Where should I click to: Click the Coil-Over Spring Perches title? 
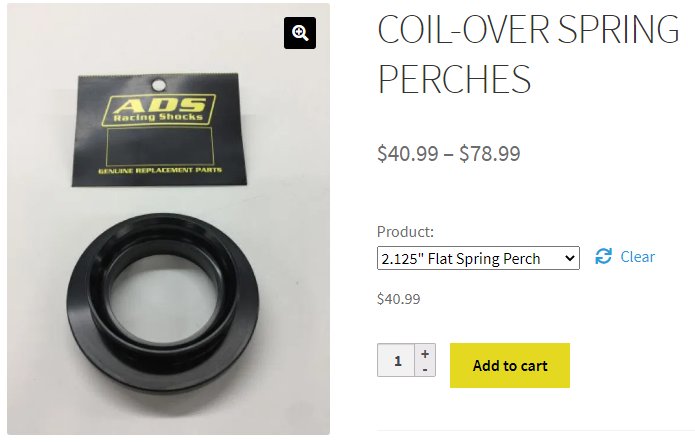point(528,54)
